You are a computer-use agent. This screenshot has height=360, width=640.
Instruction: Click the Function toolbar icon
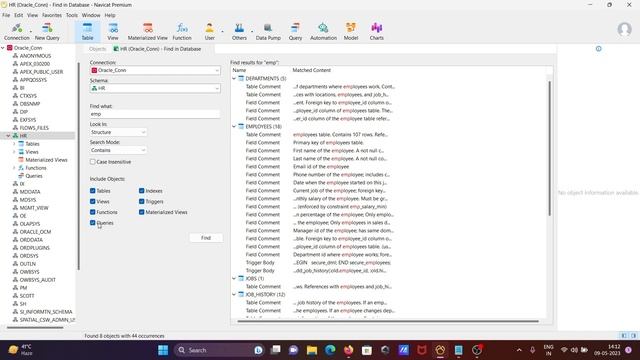pyautogui.click(x=182, y=31)
